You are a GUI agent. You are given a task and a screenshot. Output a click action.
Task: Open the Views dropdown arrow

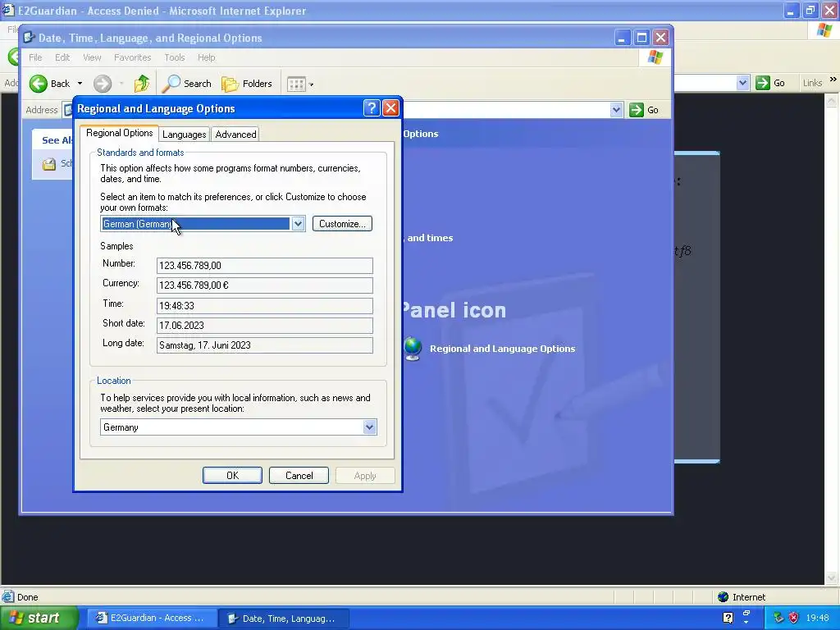click(311, 84)
